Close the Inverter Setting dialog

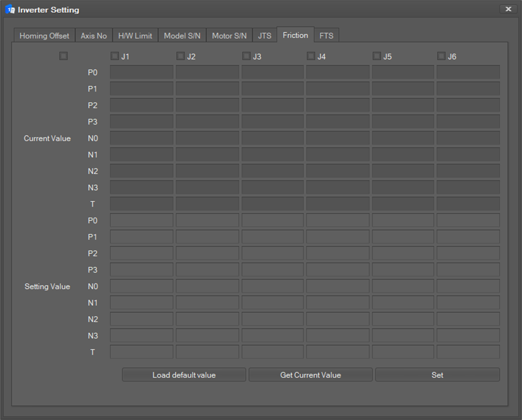(x=508, y=9)
